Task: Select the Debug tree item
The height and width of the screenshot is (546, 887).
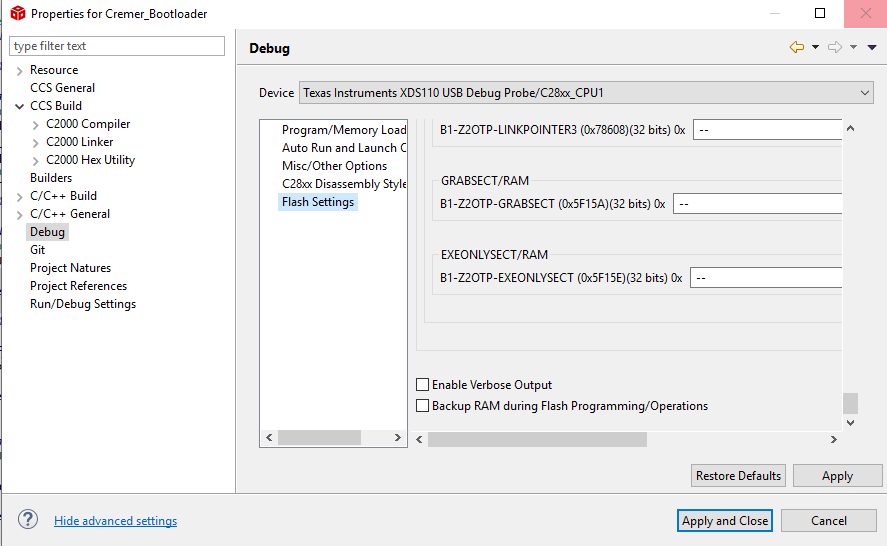Action: coord(48,231)
